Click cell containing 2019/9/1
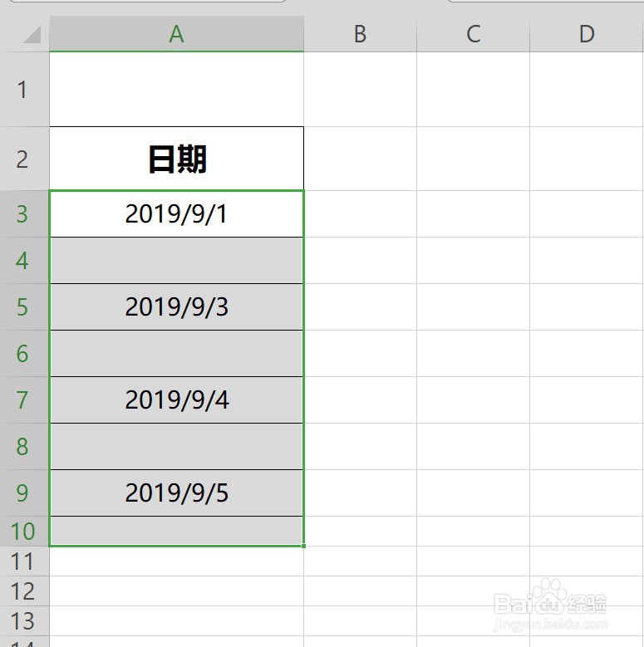Image resolution: width=644 pixels, height=647 pixels. (177, 213)
